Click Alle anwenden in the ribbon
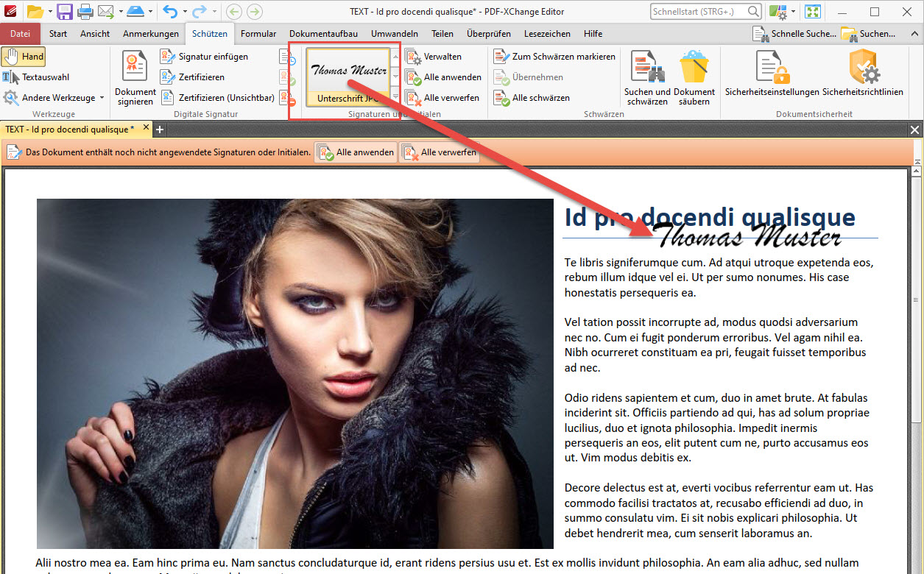Viewport: 924px width, 574px height. [443, 77]
